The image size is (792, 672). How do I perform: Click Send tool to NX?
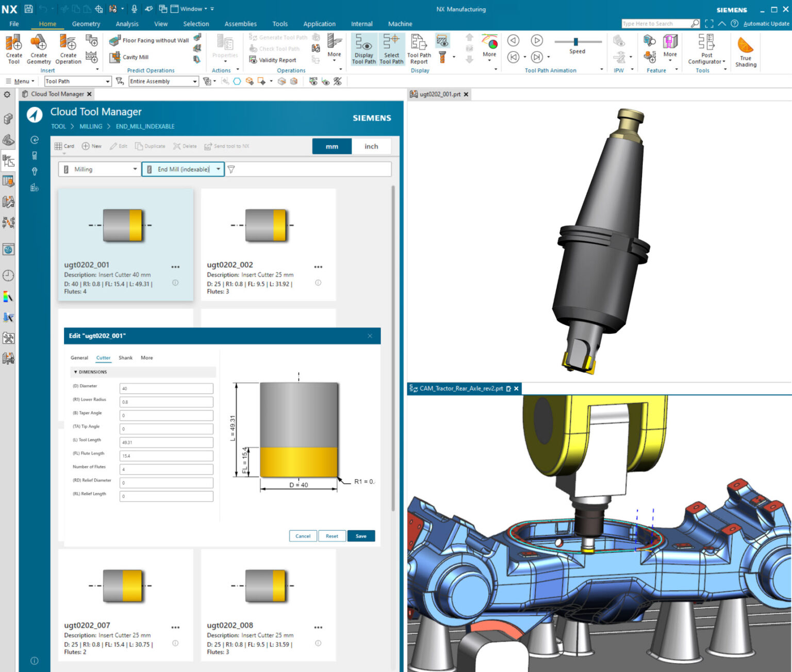[226, 146]
